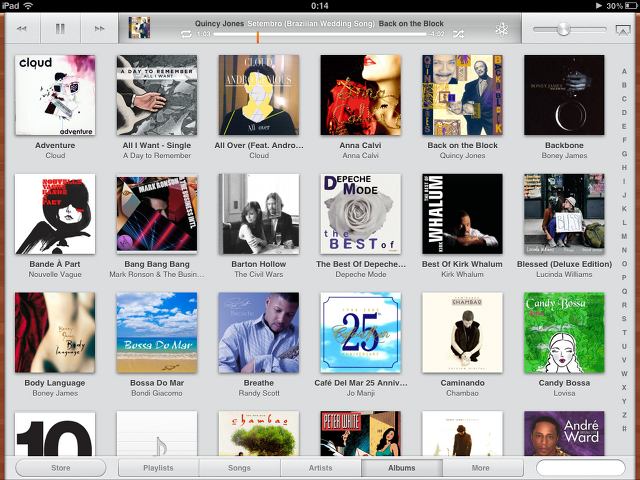Seek in the song progress bar
Image resolution: width=640 pixels, height=480 pixels.
pos(320,34)
